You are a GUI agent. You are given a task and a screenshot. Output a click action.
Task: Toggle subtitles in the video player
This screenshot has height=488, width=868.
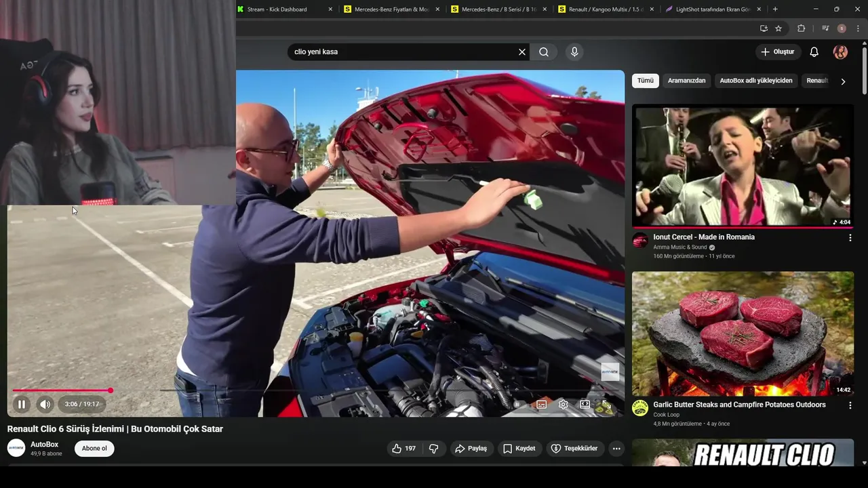[x=541, y=404]
